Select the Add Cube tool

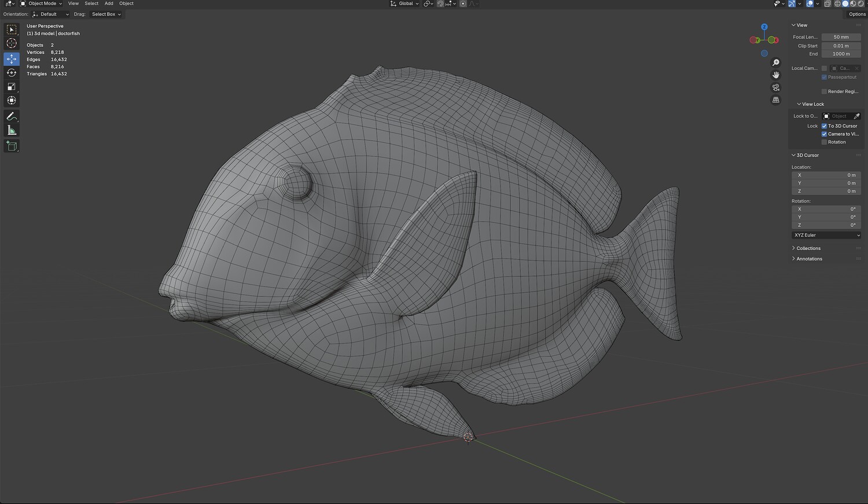click(x=12, y=146)
